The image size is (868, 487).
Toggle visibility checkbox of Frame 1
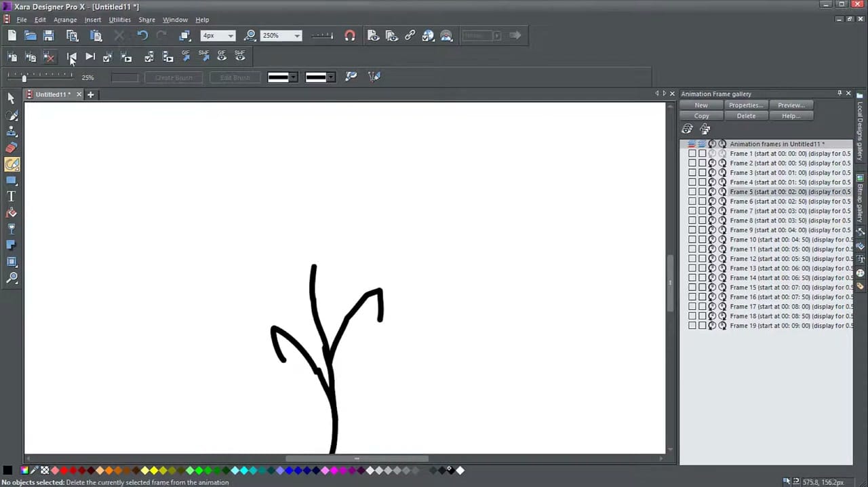(693, 153)
